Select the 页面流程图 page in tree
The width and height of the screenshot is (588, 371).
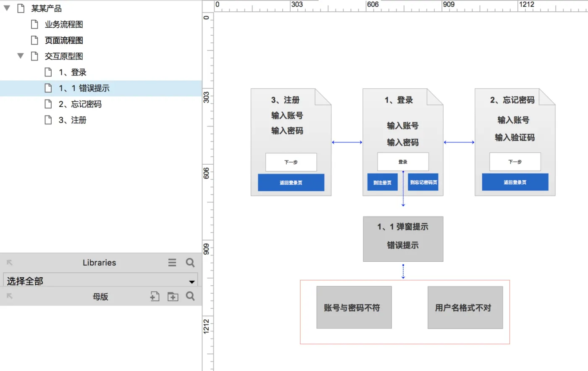coord(64,40)
